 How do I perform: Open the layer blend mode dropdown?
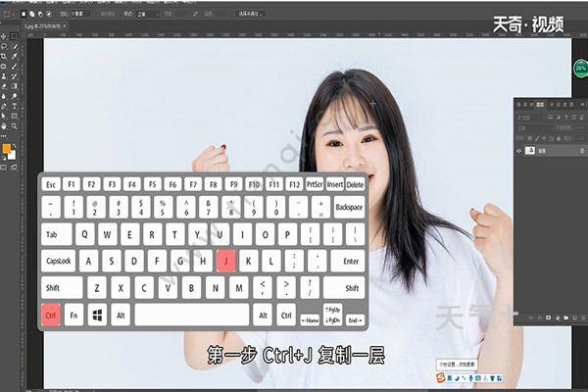point(533,128)
